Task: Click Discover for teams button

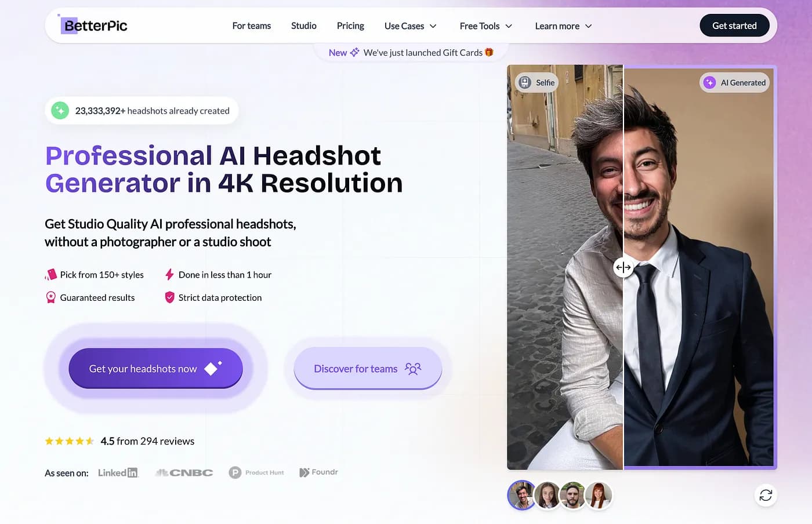Action: [x=368, y=369]
